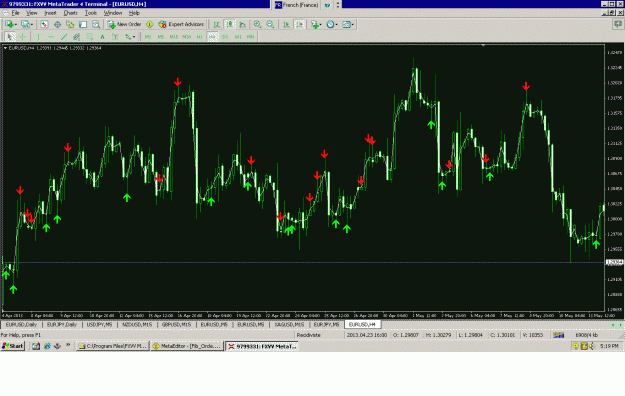
Task: Open the Insert menu
Action: [50, 13]
